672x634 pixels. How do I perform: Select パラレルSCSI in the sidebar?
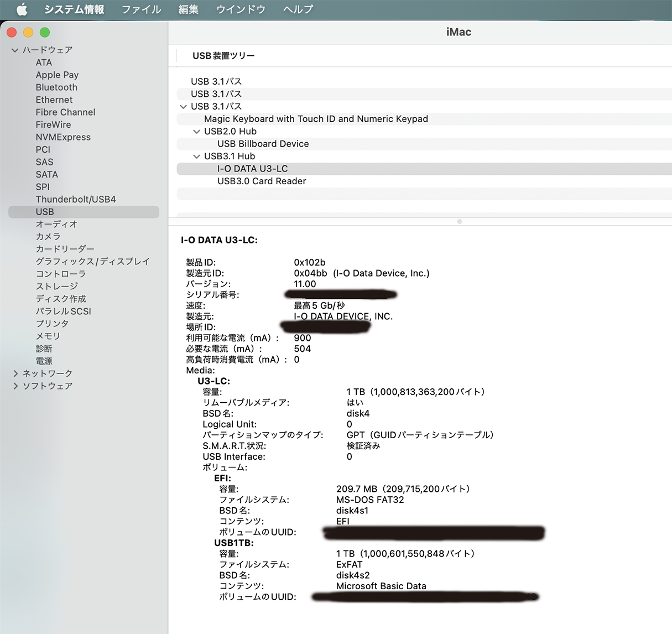point(63,311)
